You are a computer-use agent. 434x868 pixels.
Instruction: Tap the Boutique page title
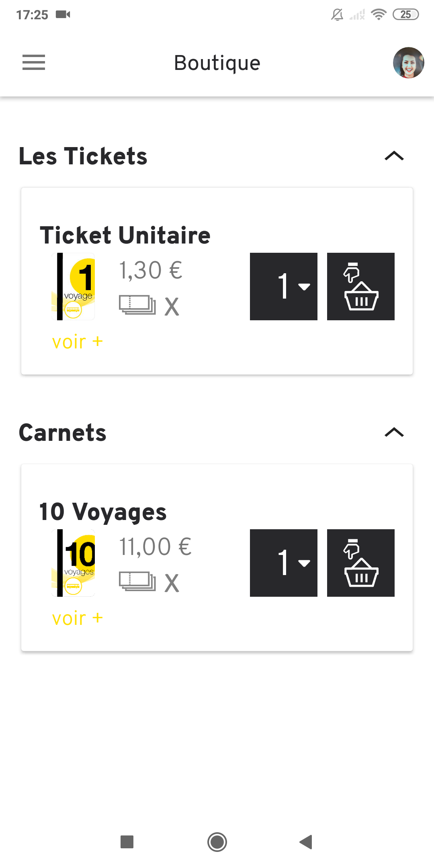pos(217,63)
